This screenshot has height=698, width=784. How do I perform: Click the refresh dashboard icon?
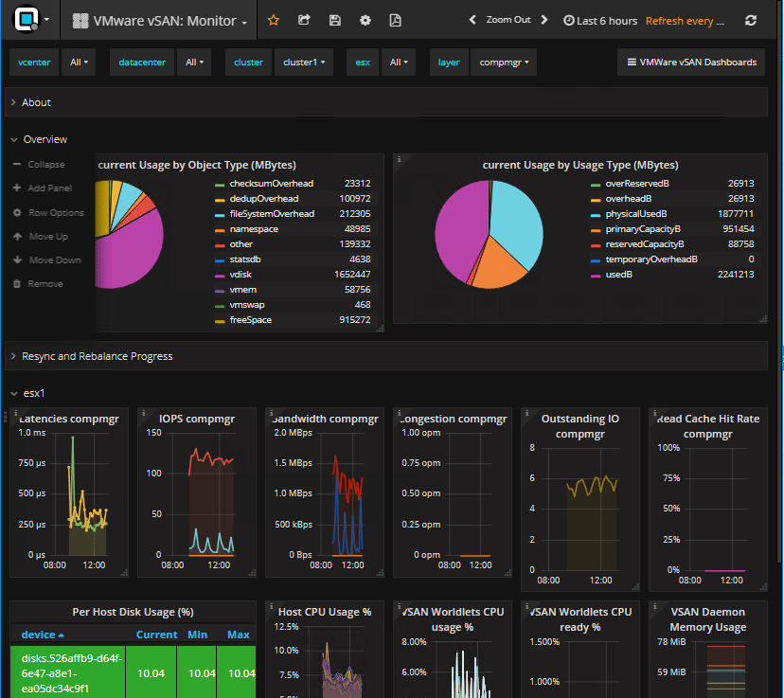point(751,20)
